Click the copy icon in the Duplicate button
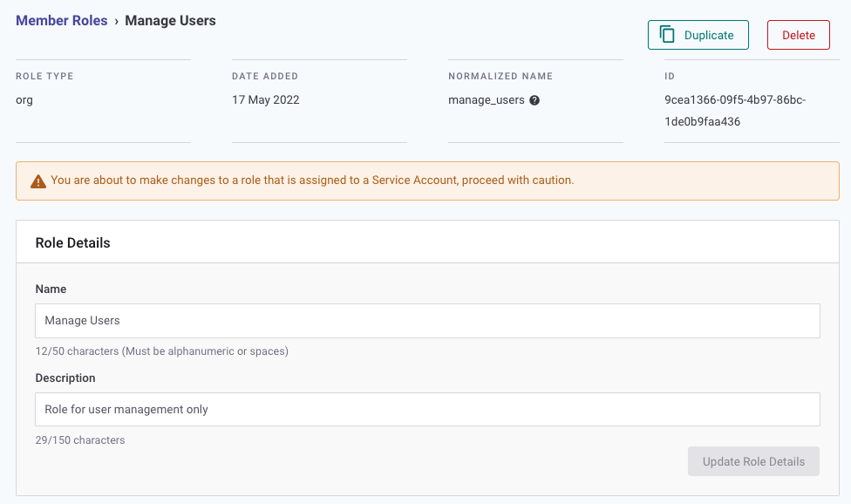 666,34
